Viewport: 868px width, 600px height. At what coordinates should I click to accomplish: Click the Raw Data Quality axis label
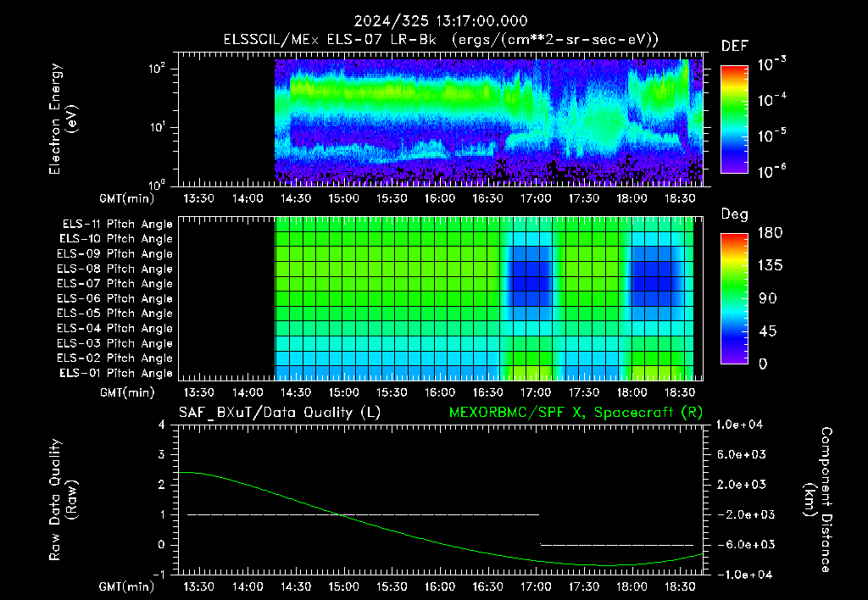coord(63,500)
